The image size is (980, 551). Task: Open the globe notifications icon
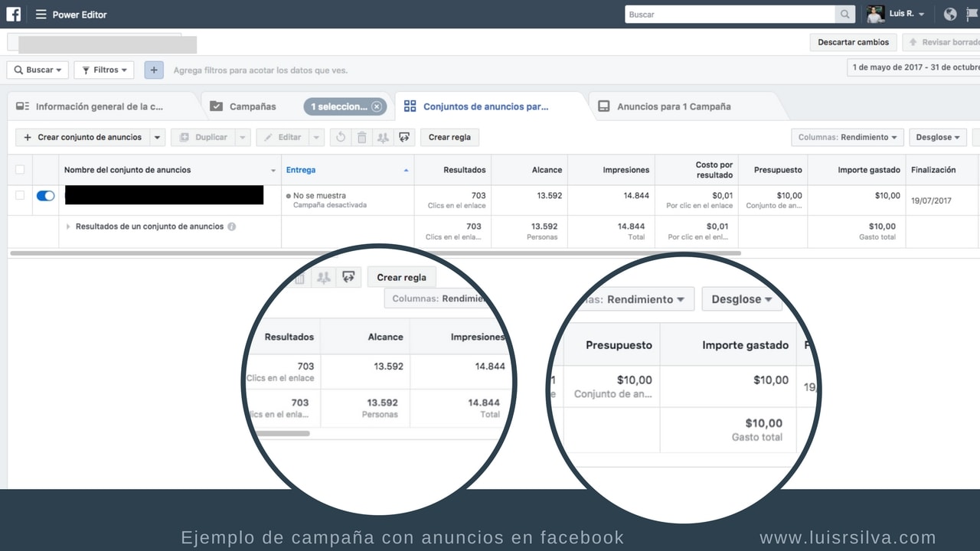coord(950,14)
